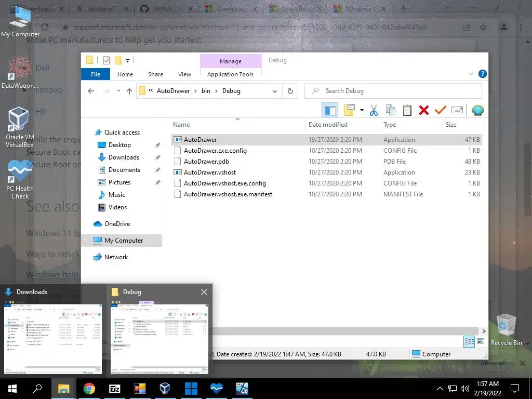Open Downloads in the navigation pane
The width and height of the screenshot is (532, 399).
coord(124,157)
